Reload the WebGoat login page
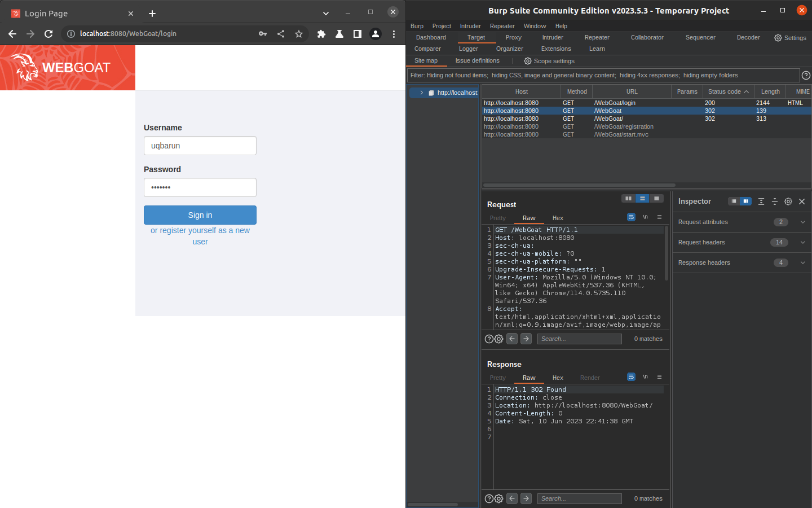 click(48, 34)
